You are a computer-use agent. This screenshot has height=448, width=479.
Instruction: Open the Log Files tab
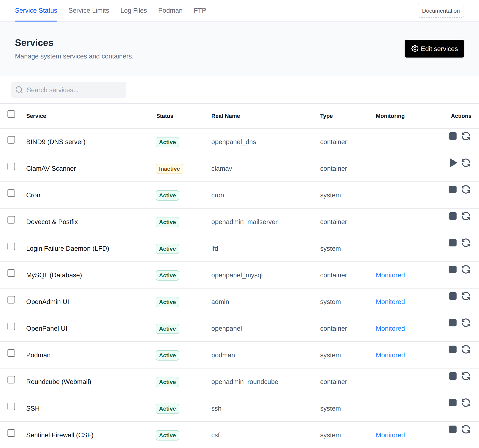click(x=134, y=11)
